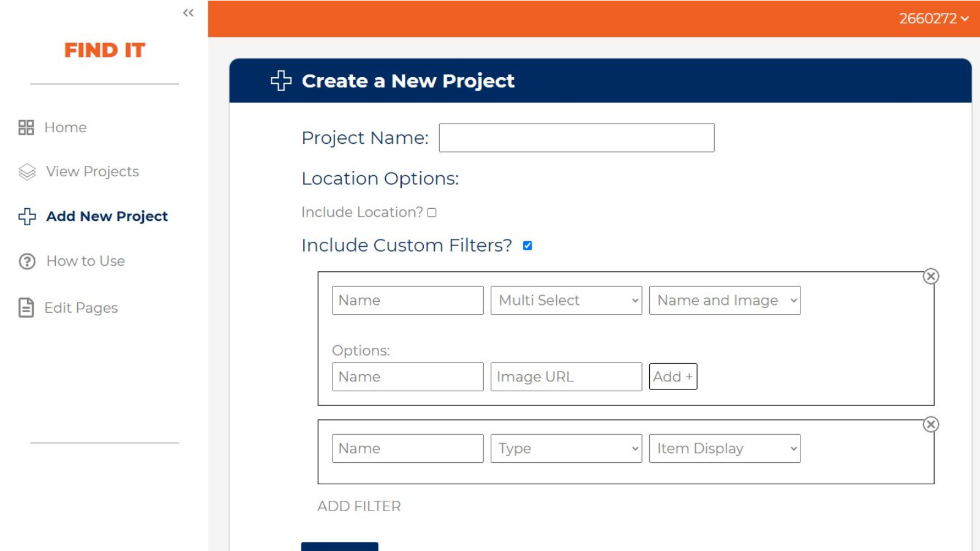Click the View Projects layers icon
The width and height of the screenshot is (980, 551).
click(x=26, y=171)
